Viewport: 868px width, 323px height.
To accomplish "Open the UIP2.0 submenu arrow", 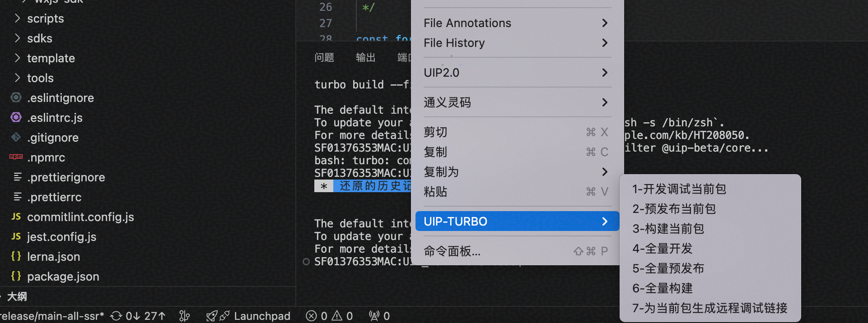I will coord(605,73).
